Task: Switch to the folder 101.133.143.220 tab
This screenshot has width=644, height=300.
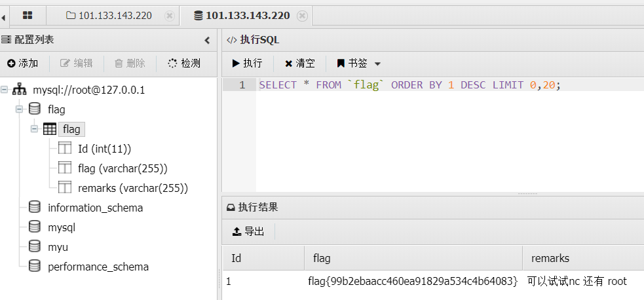Action: [x=109, y=16]
